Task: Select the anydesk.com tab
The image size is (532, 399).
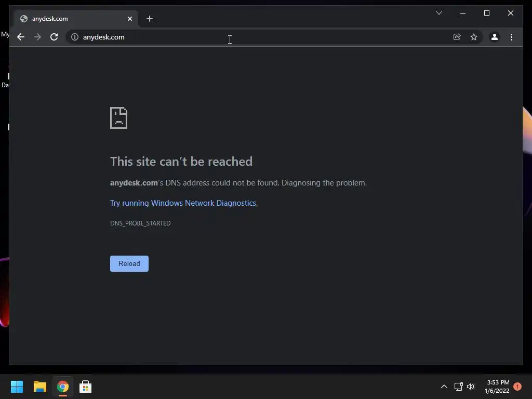Action: (x=76, y=19)
